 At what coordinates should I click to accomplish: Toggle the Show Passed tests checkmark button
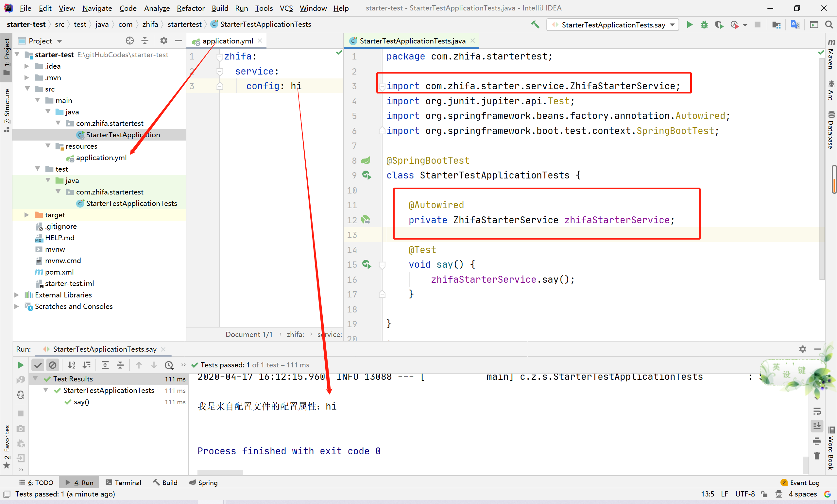[x=38, y=365]
